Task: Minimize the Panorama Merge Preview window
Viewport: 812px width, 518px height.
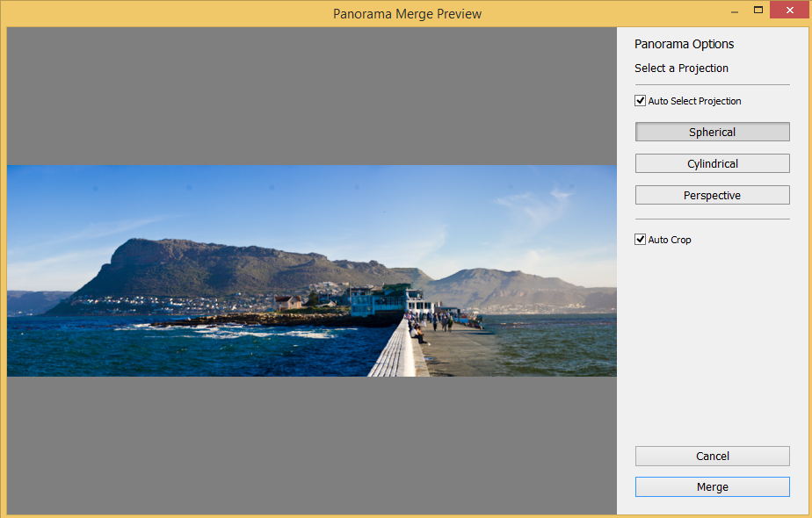Action: [735, 10]
